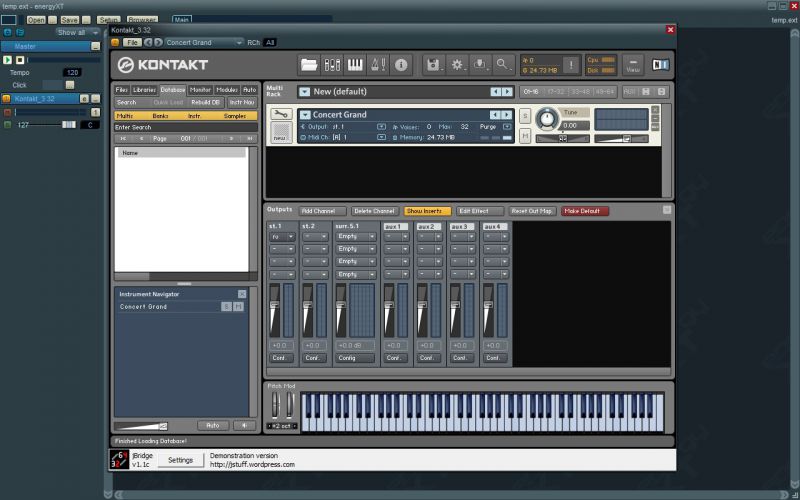
Task: Click the Enter Search field
Action: pos(186,127)
